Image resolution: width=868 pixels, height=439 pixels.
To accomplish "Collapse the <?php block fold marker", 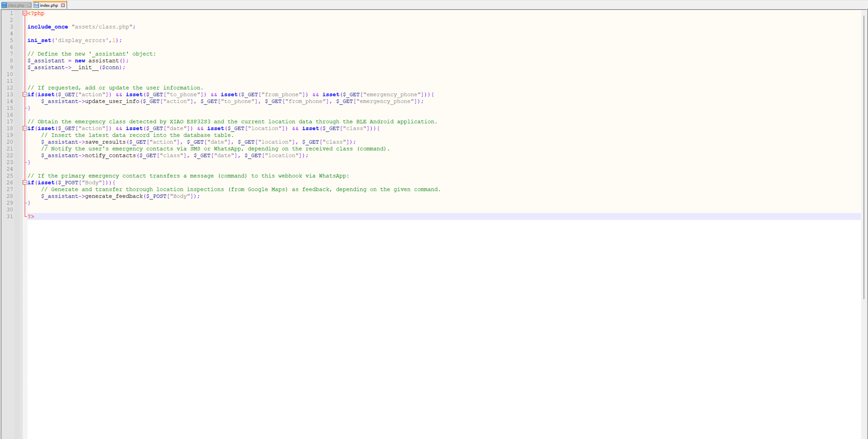I will [x=25, y=13].
